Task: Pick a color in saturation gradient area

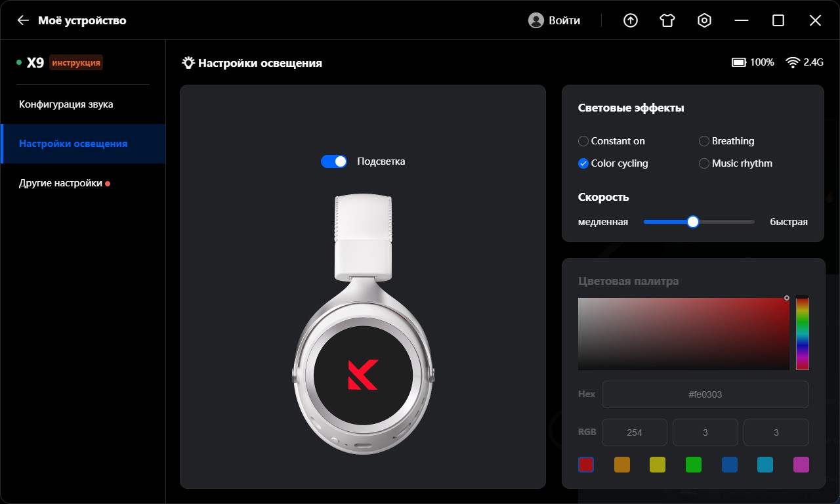Action: [x=684, y=334]
